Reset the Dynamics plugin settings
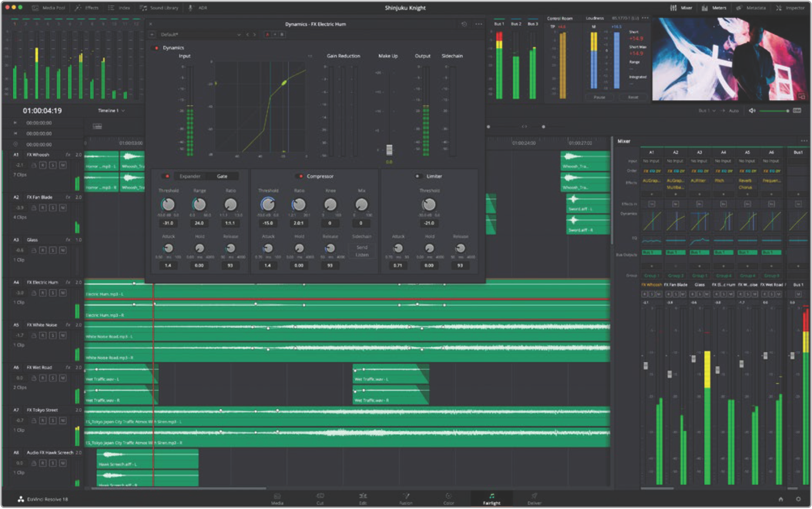Screen dimensions: 812x509 464,24
